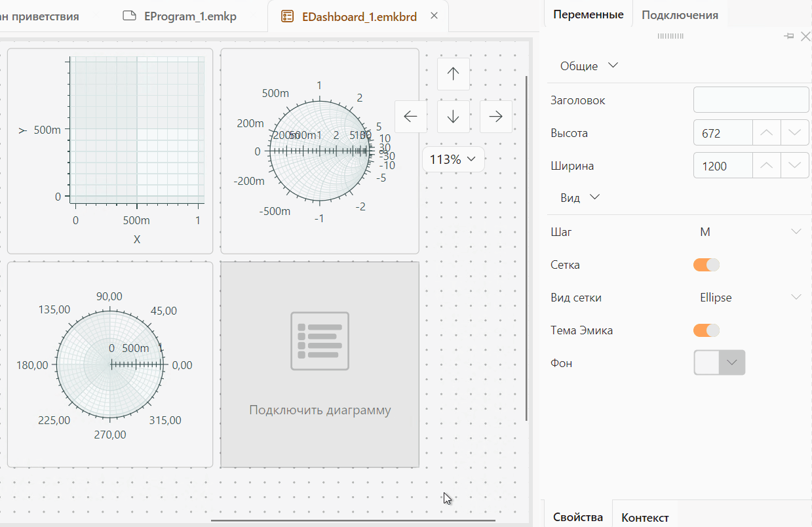
Task: Select the EDashboard_1.emkbrd tab
Action: (358, 16)
